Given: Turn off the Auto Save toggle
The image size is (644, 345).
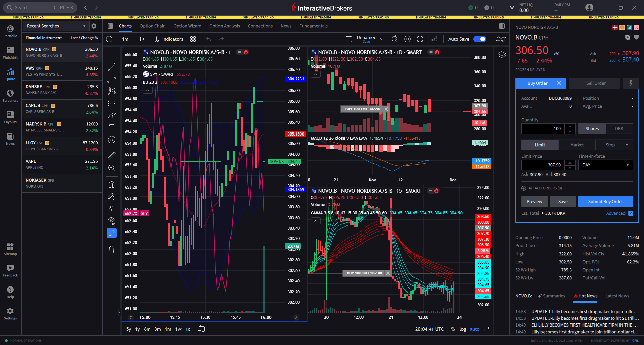Looking at the screenshot, I should click(x=480, y=39).
